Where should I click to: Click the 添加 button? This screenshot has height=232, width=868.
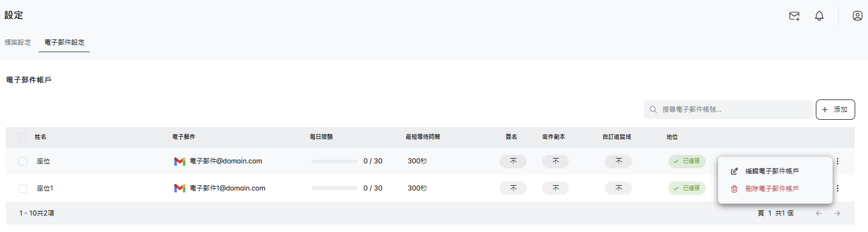835,110
